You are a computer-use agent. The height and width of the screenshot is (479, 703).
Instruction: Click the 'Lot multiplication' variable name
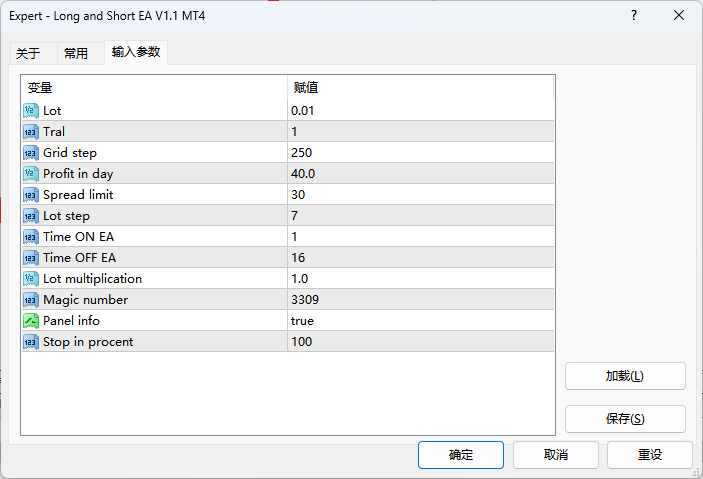pos(92,279)
